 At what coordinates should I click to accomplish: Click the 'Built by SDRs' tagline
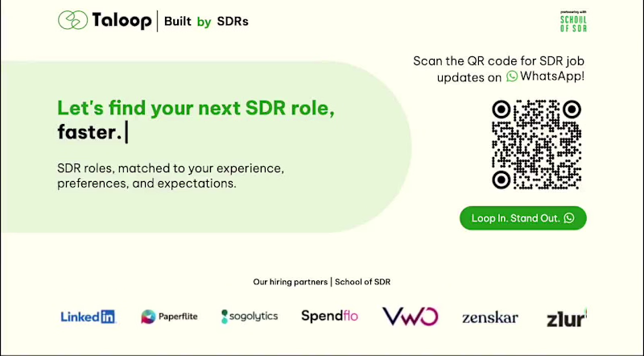pos(206,22)
